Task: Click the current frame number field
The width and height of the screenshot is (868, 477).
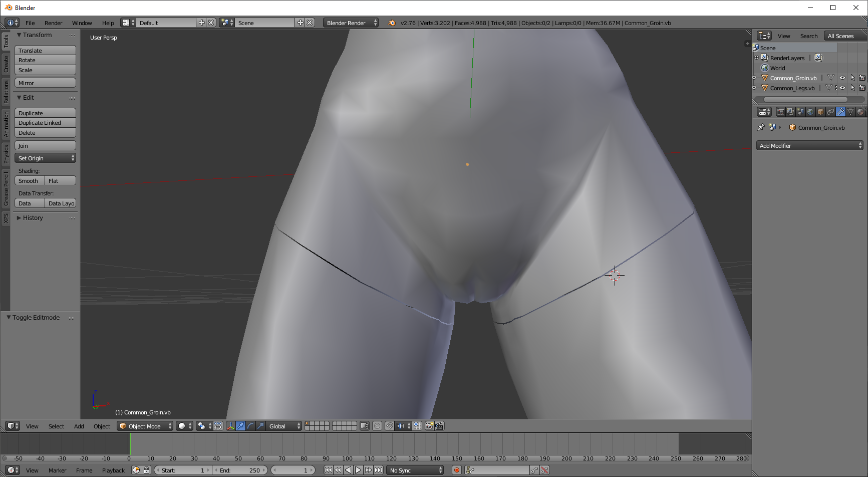Action: pyautogui.click(x=293, y=470)
